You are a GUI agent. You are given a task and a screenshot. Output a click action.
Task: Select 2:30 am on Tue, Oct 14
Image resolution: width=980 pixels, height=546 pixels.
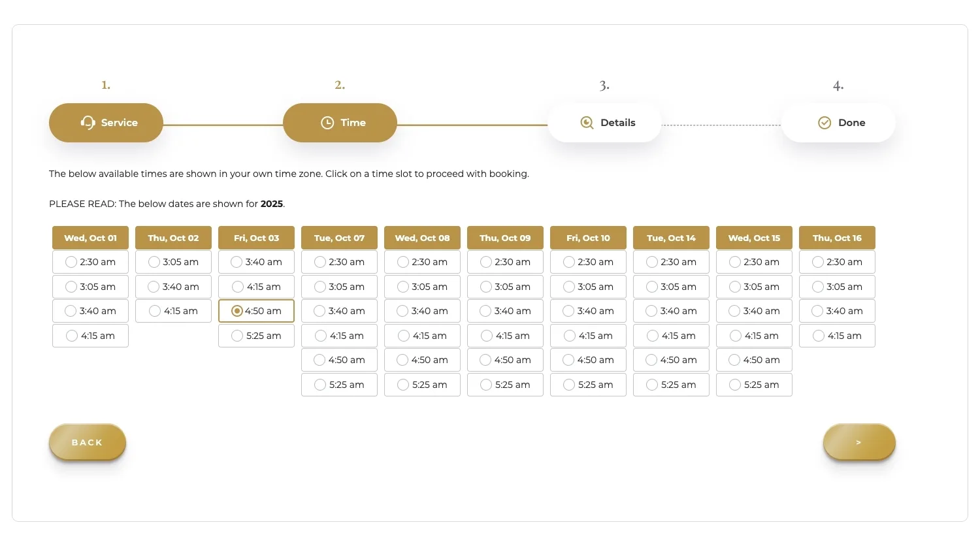(x=671, y=262)
